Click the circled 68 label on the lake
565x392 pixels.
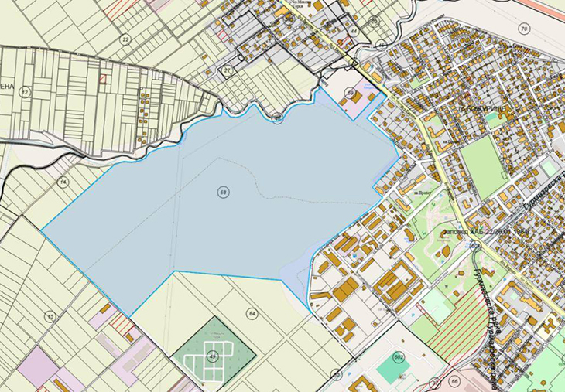tap(223, 192)
